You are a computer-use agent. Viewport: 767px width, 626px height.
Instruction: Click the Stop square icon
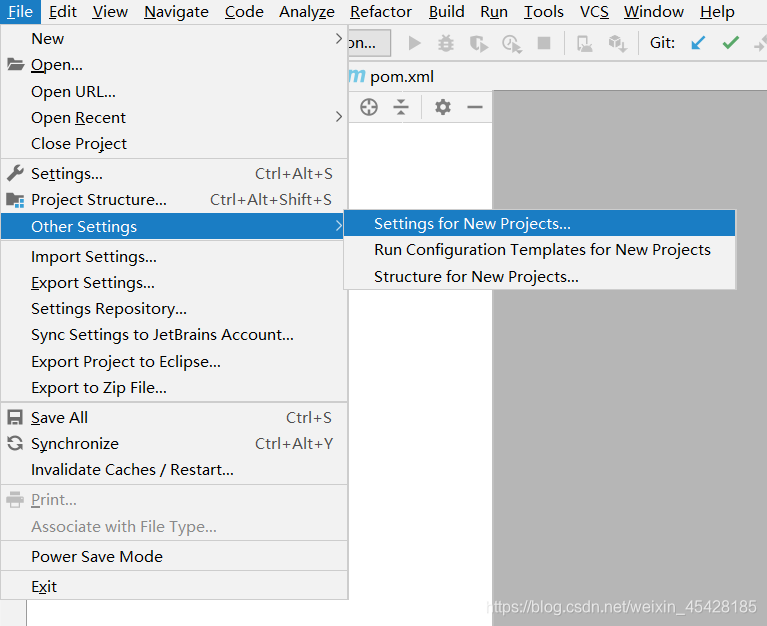[x=544, y=43]
